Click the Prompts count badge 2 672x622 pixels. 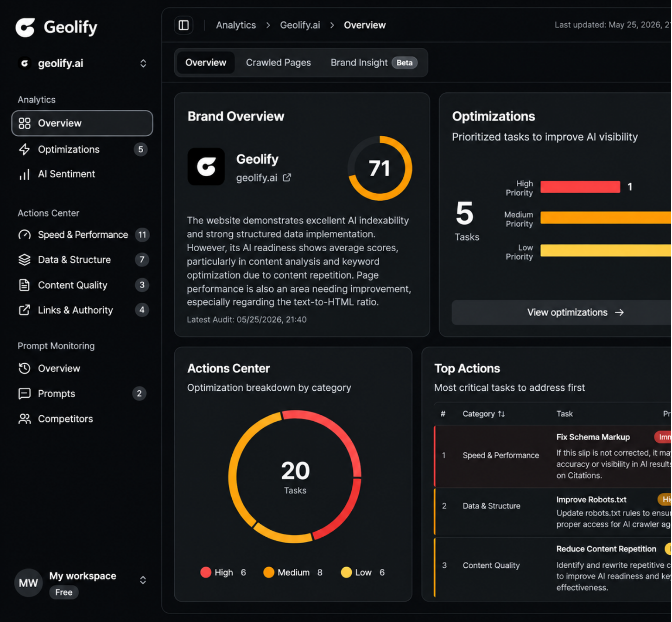pyautogui.click(x=139, y=394)
